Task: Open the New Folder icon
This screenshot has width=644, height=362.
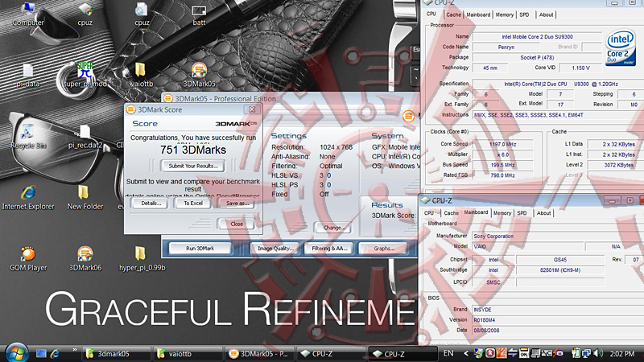Action: tap(85, 198)
